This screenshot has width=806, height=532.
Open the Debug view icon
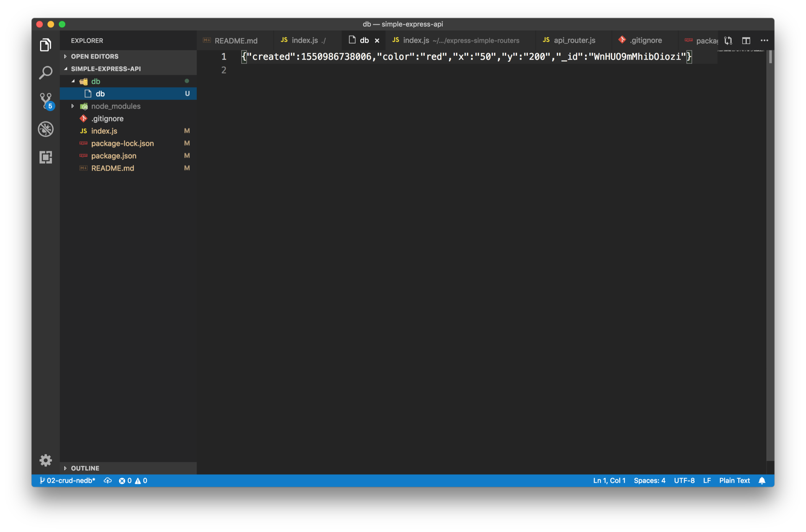[45, 129]
